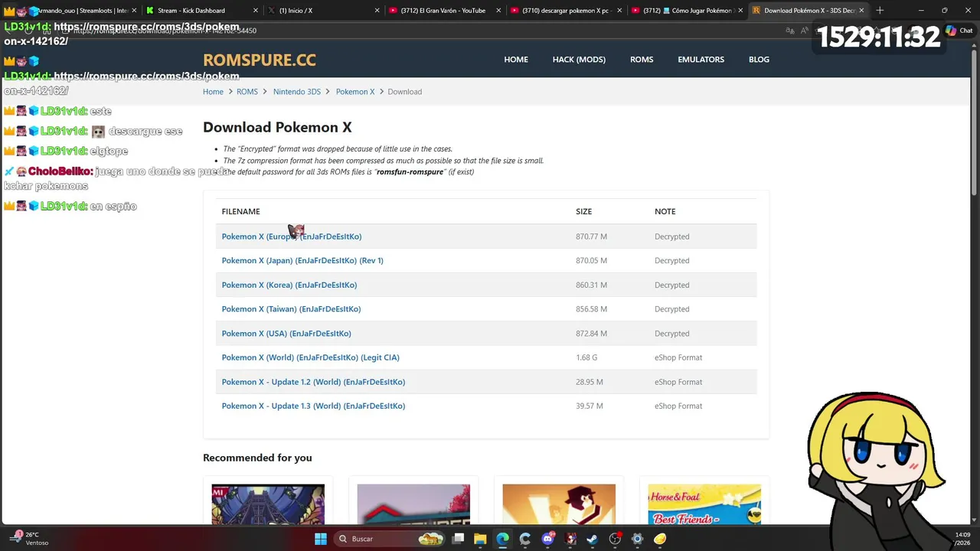Download Pokemon X (World) Legit CIA
This screenshot has height=551, width=980.
(310, 357)
